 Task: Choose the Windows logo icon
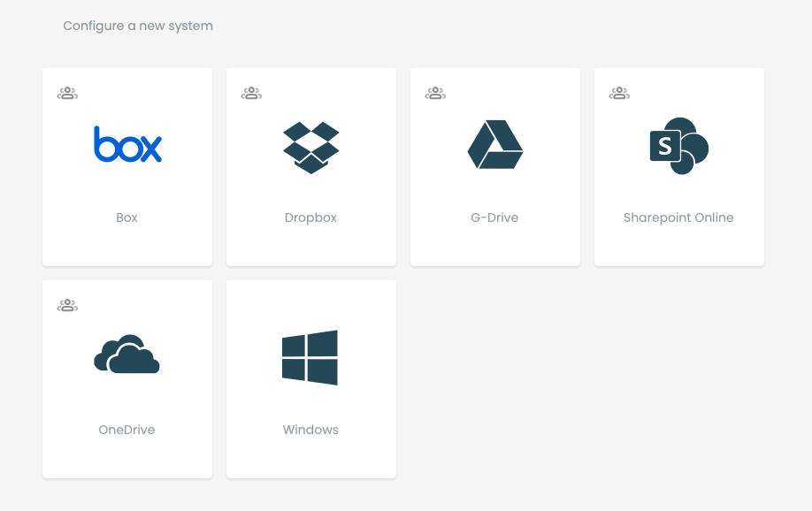click(x=310, y=357)
